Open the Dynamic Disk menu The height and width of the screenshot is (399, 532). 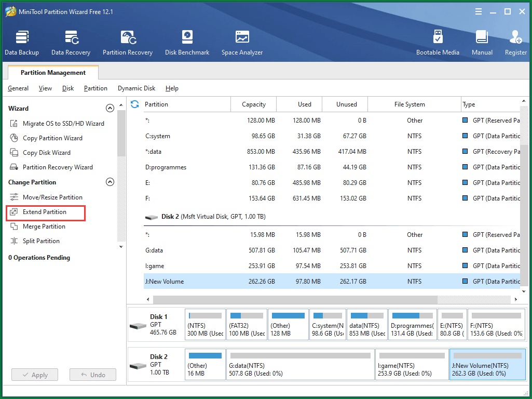coord(137,88)
